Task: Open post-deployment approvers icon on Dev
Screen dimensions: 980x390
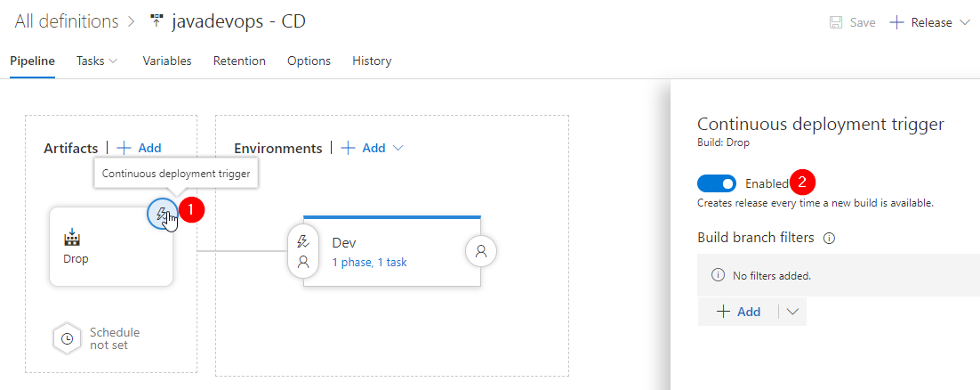Action: [481, 251]
